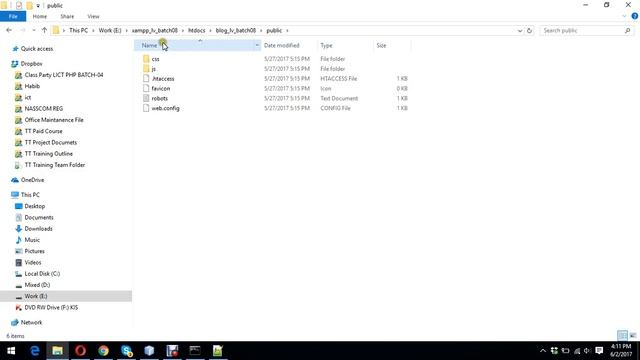Viewport: 640px width, 360px height.
Task: Open Videos under This PC
Action: 33,262
